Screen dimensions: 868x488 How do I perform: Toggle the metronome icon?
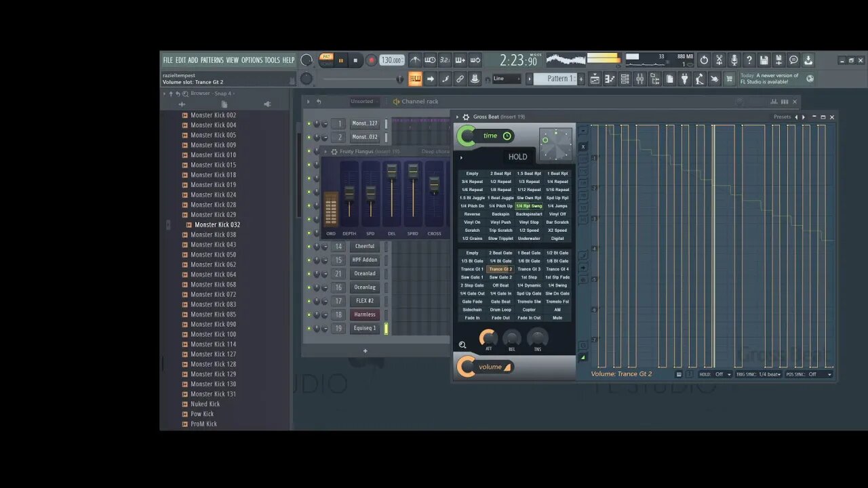[415, 60]
